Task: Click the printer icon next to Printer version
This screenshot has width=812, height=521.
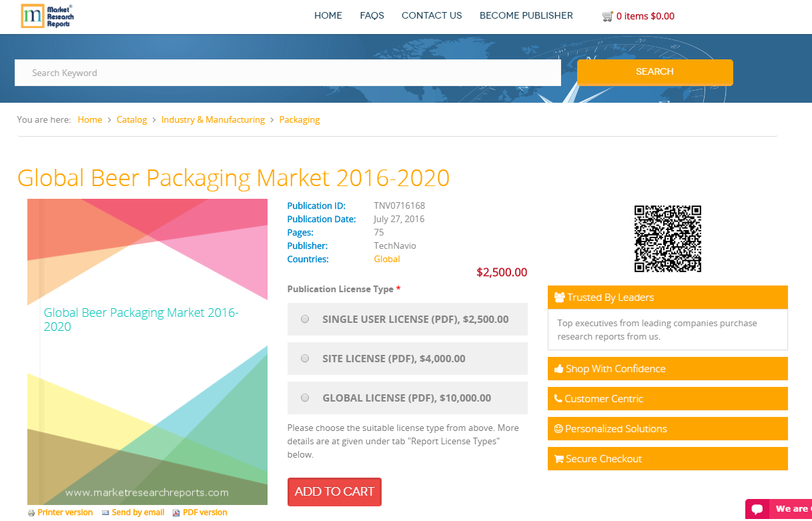Action: click(32, 512)
